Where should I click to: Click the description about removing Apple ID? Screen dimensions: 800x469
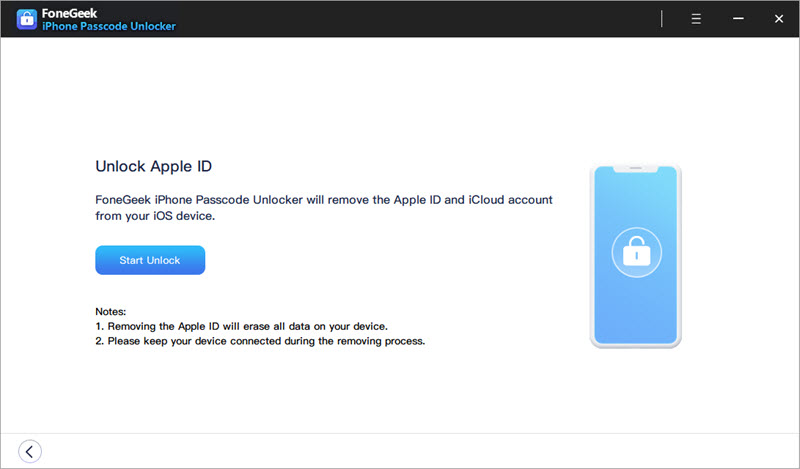click(x=323, y=208)
